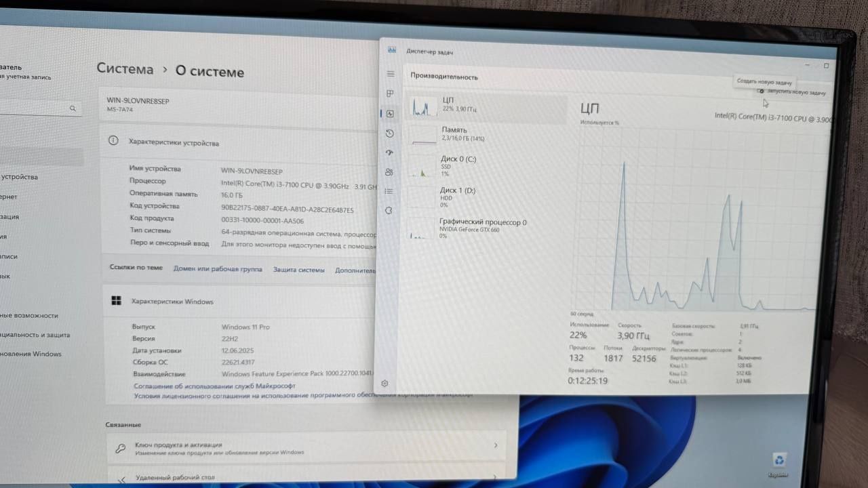Click the Время работы value 0:12:25:19
Screen dimensions: 868x488
(588, 381)
